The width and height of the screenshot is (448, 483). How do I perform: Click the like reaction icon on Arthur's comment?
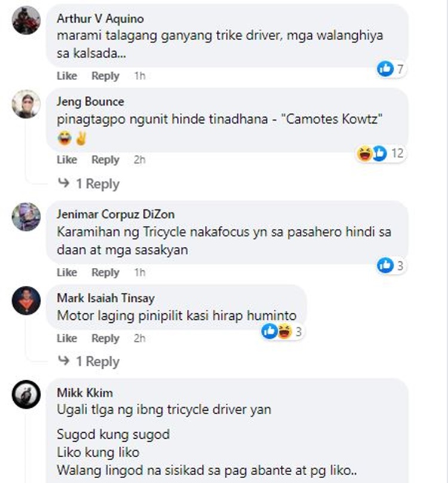click(385, 68)
